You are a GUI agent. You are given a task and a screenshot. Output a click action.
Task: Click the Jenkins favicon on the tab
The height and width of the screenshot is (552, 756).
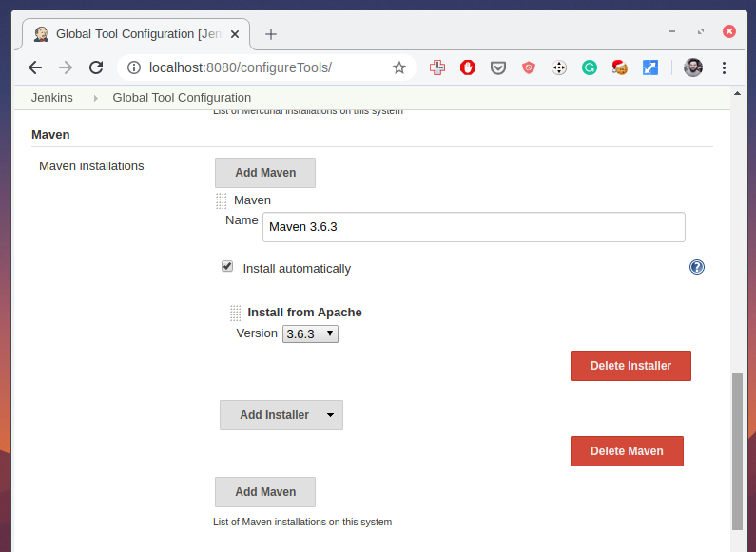tap(41, 34)
